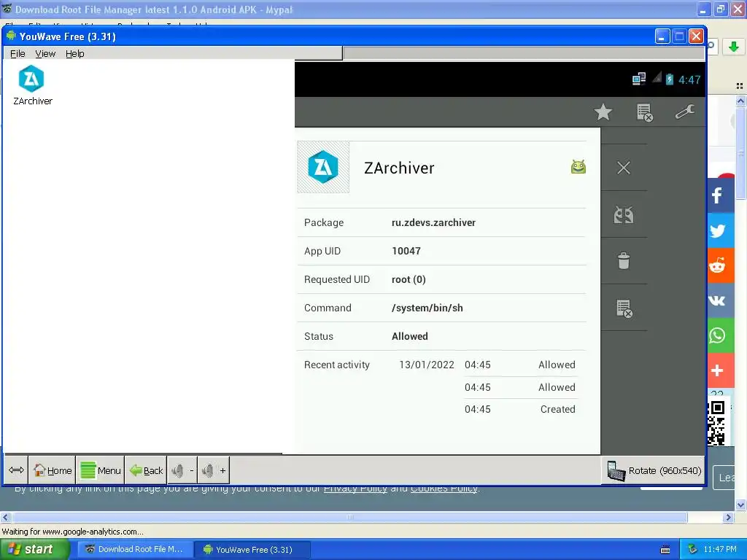Image resolution: width=747 pixels, height=560 pixels.
Task: Click the star favorites icon in Superuser toolbar
Action: (x=603, y=112)
